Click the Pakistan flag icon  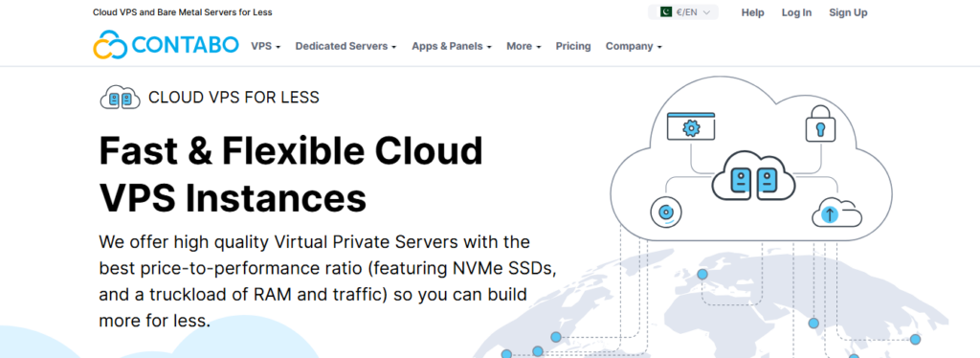coord(666,11)
